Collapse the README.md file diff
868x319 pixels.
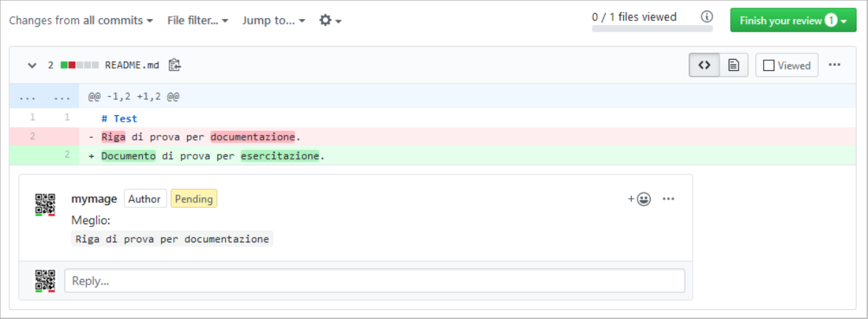click(x=32, y=65)
